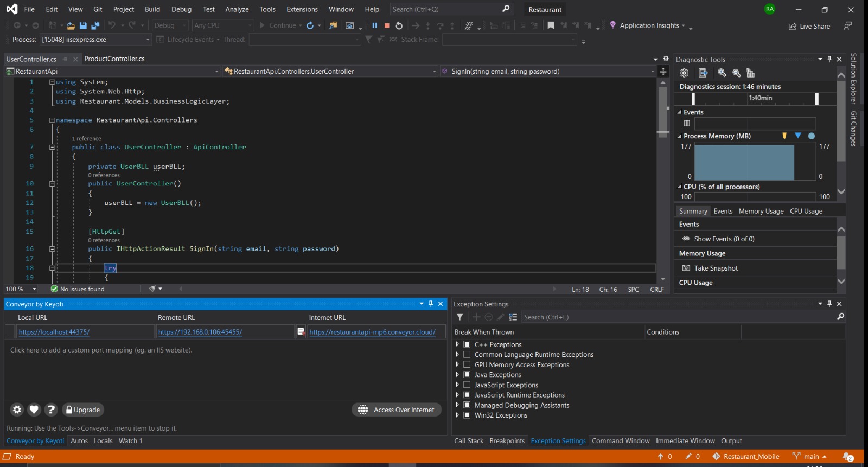The height and width of the screenshot is (467, 868).
Task: Filter exception settings with the funnel icon
Action: point(460,317)
